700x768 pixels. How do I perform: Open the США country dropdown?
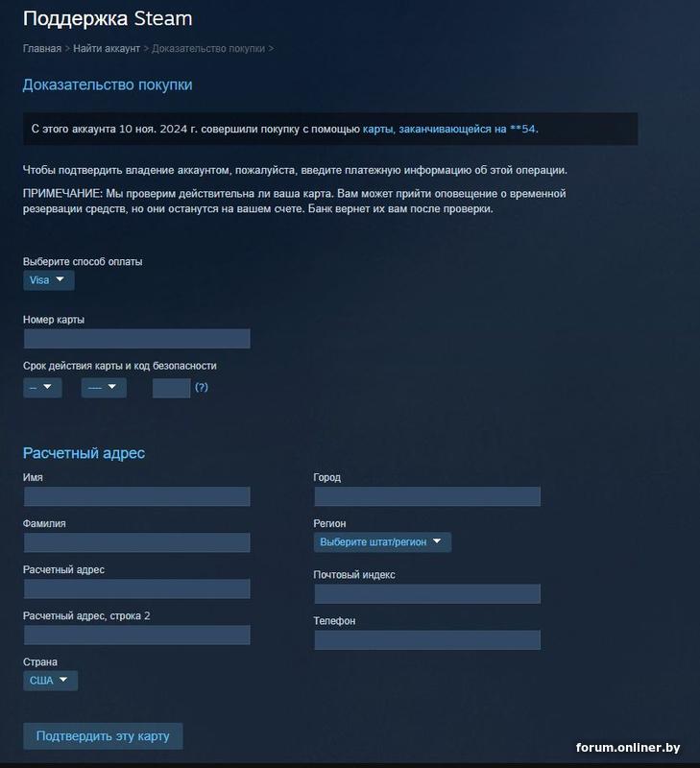[x=50, y=681]
